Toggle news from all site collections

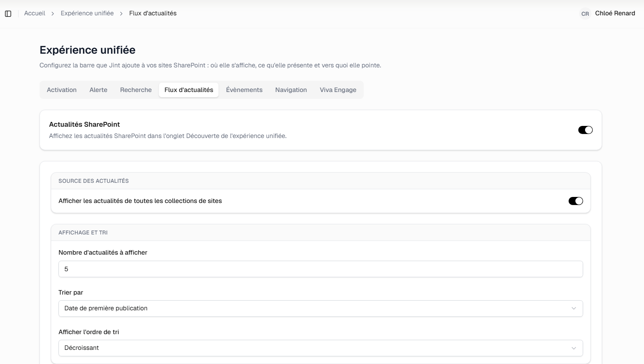575,201
